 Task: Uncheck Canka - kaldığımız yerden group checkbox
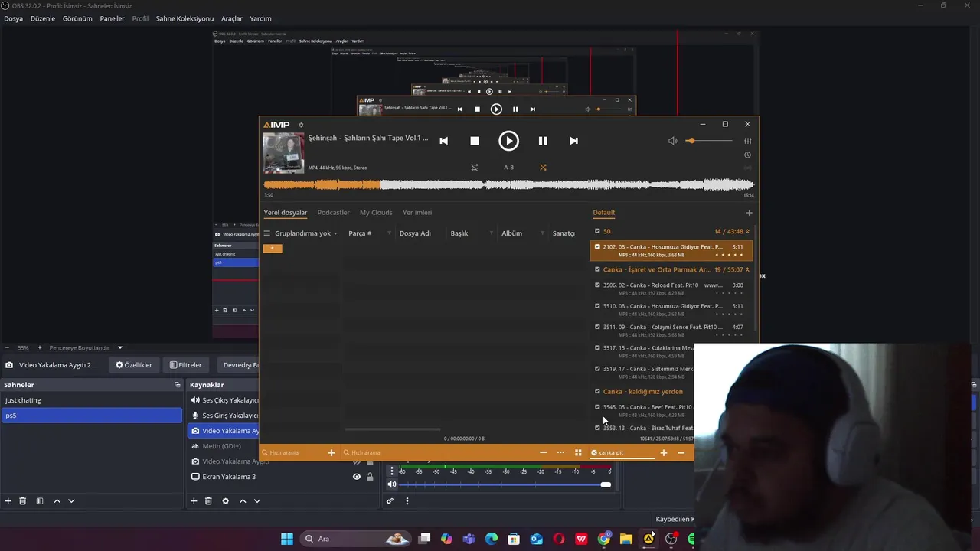point(597,391)
